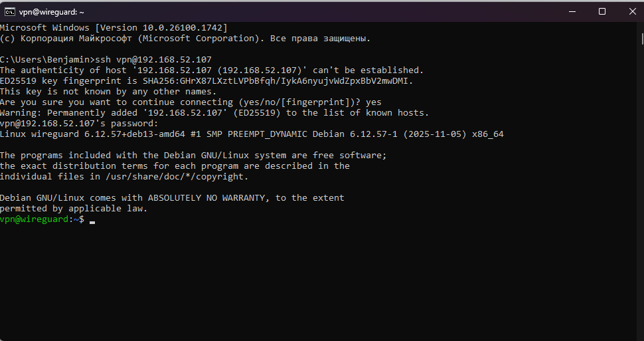Click the "Warning: Permanently added" text

coord(65,112)
